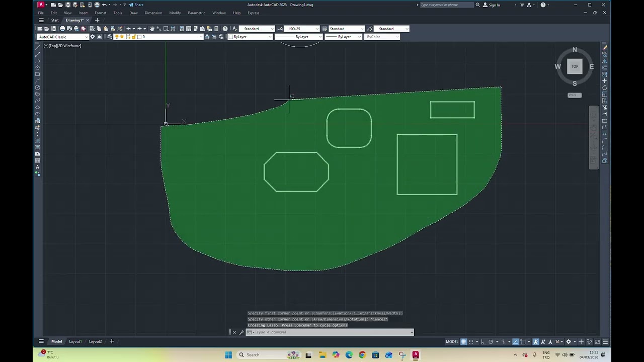The height and width of the screenshot is (362, 644).
Task: Open the ByLayer lineweight dropdown
Action: (343, 37)
